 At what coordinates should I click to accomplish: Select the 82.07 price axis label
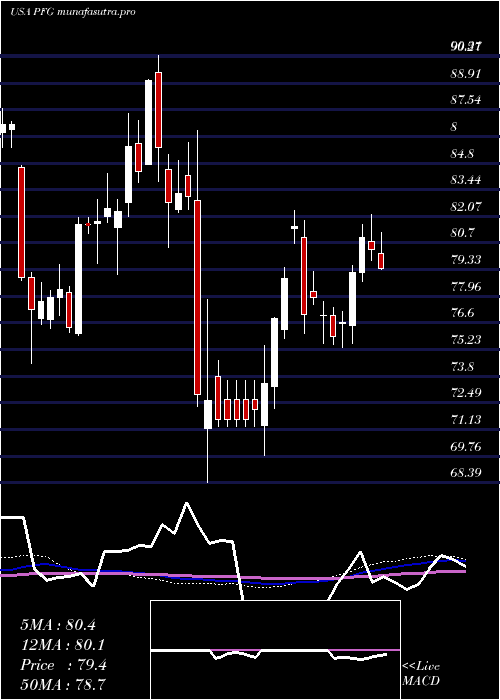click(466, 207)
